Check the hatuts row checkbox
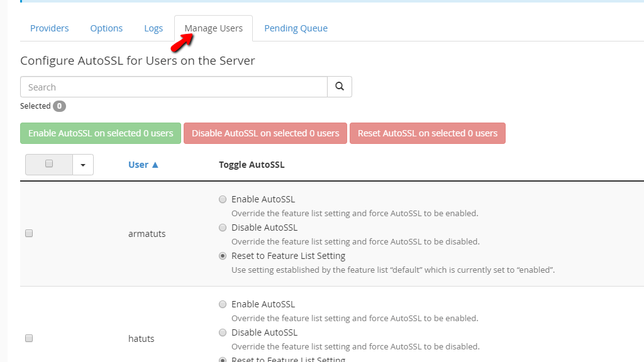This screenshot has width=644, height=362. pyautogui.click(x=28, y=337)
